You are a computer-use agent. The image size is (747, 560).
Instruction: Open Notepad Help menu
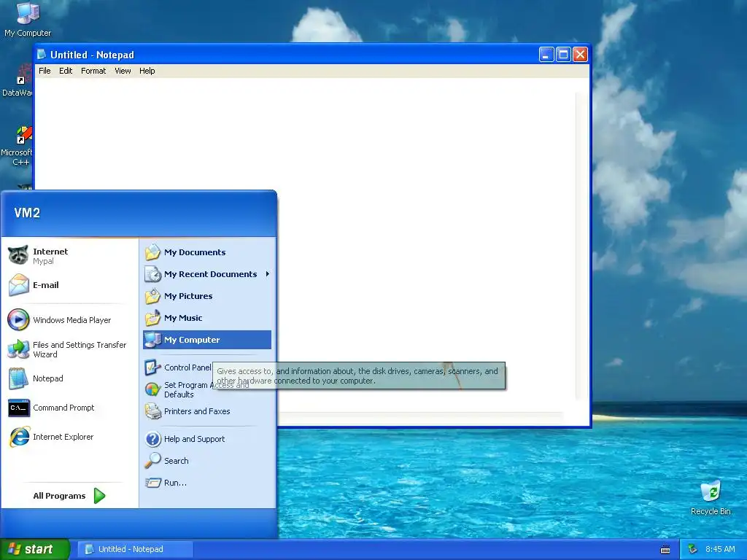pyautogui.click(x=147, y=71)
